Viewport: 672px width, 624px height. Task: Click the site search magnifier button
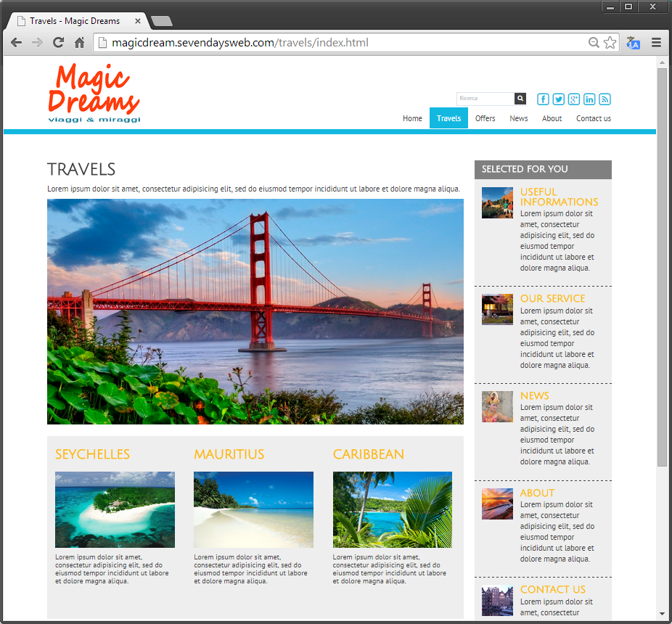click(x=520, y=99)
